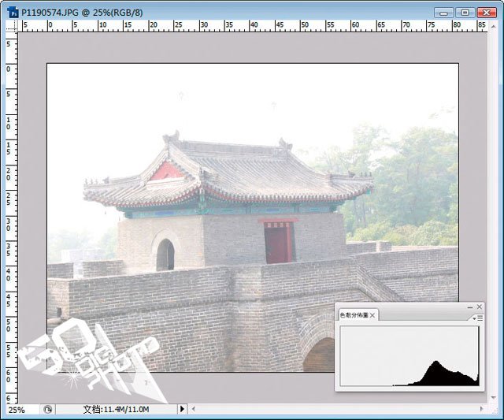Click the horizontal scrollbar left arrow
Viewport: 504px width, 420px height.
(193, 409)
